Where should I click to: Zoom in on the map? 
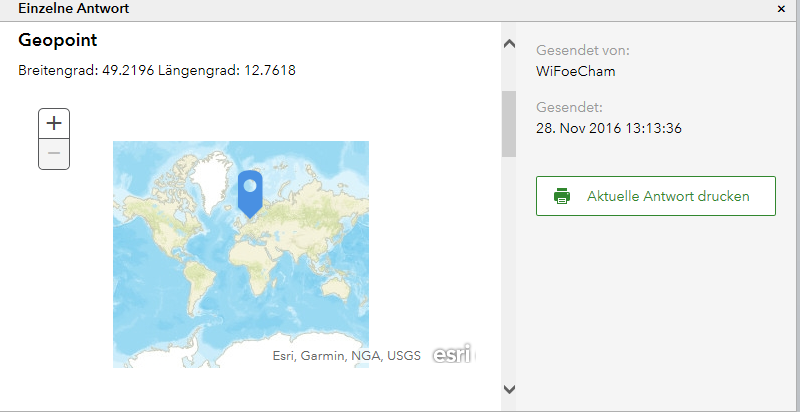54,123
